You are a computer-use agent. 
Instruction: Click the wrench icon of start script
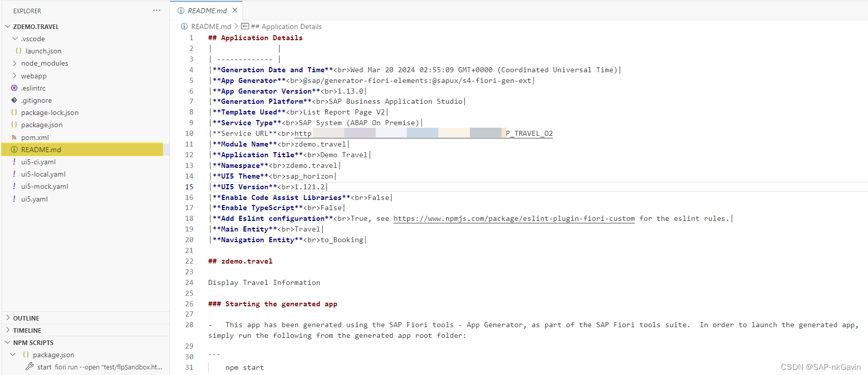pyautogui.click(x=30, y=366)
